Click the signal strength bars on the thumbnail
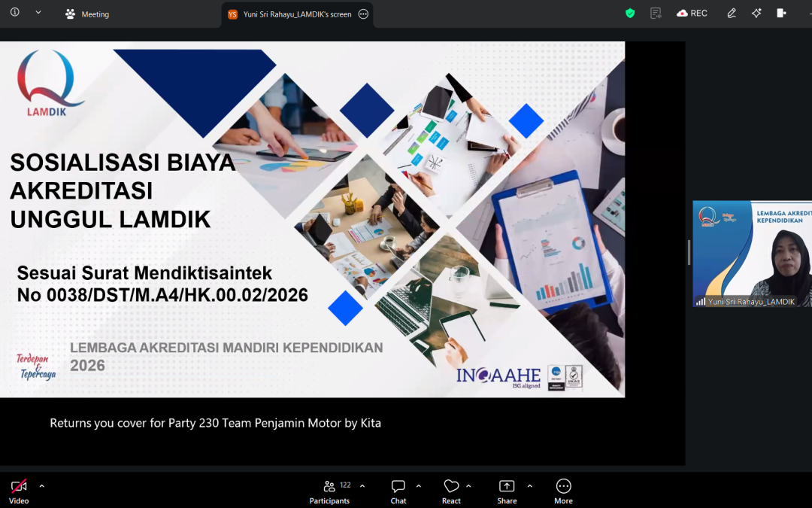 coord(701,302)
